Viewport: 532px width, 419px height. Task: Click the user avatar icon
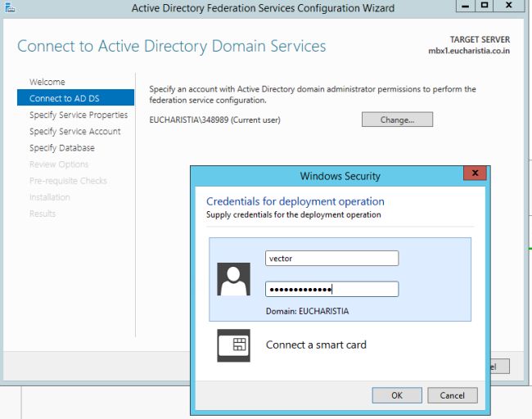[x=233, y=280]
